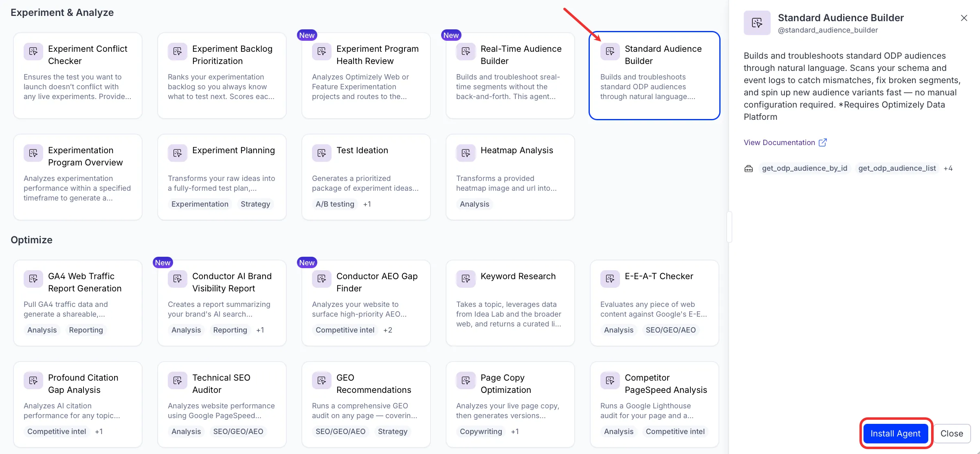This screenshot has height=454, width=980.
Task: Click the "Technical SEO Auditor" card title
Action: tap(221, 384)
